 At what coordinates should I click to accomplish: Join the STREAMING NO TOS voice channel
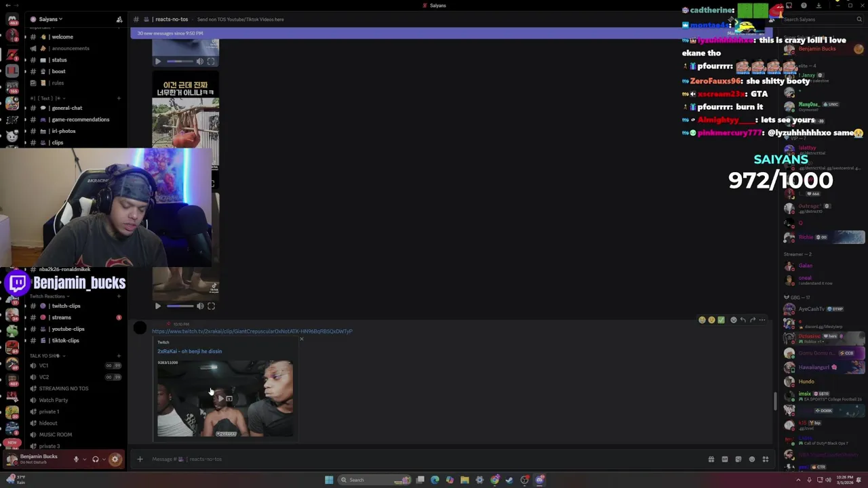pos(64,388)
